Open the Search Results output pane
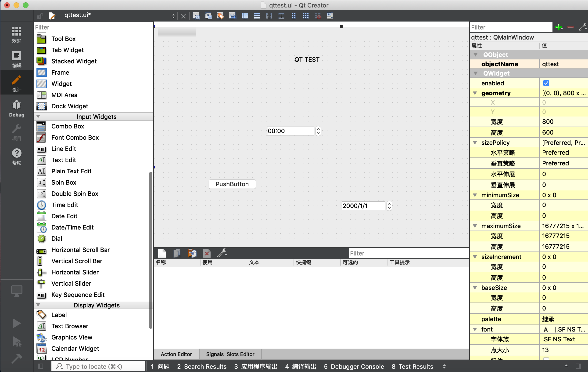This screenshot has height=372, width=588. (x=202, y=366)
